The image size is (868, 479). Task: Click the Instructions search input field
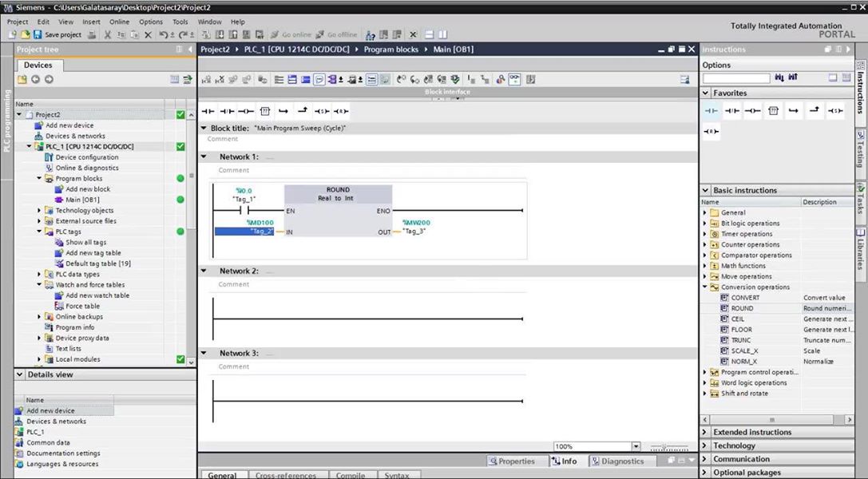pyautogui.click(x=736, y=78)
